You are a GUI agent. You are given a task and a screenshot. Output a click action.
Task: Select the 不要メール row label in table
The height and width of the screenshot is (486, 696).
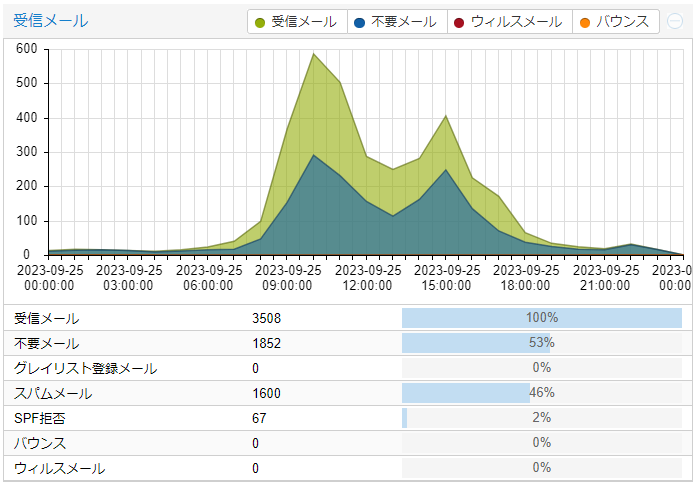pos(47,343)
